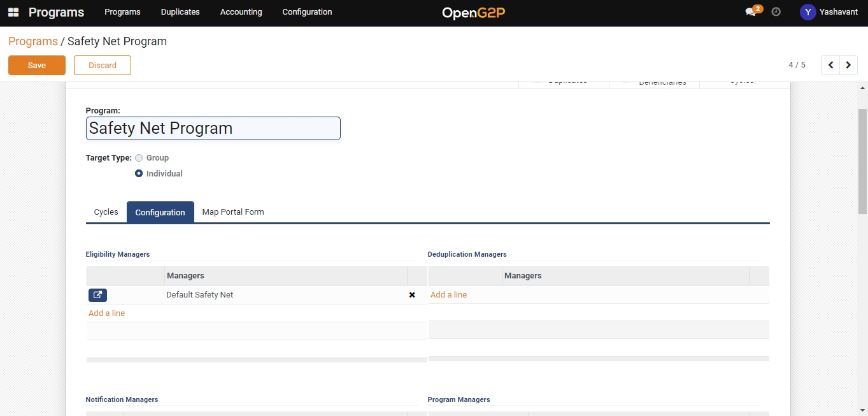Switch to the Cycles tab
868x416 pixels.
[x=106, y=212]
